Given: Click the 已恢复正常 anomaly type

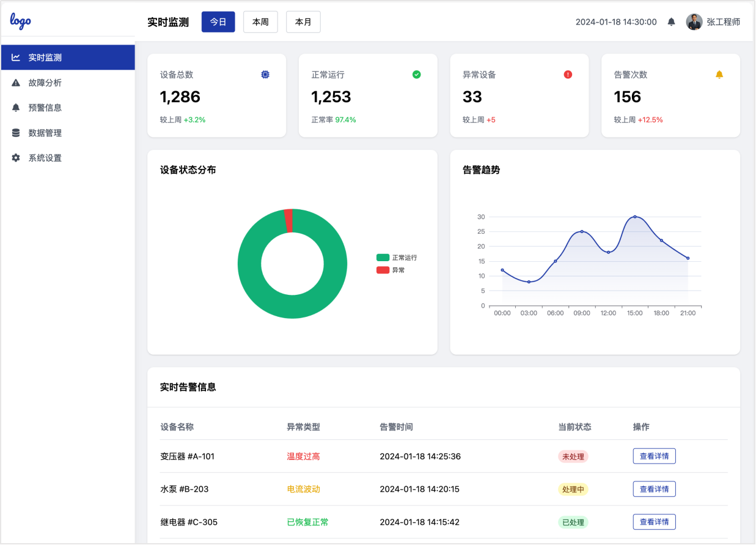Looking at the screenshot, I should (308, 523).
